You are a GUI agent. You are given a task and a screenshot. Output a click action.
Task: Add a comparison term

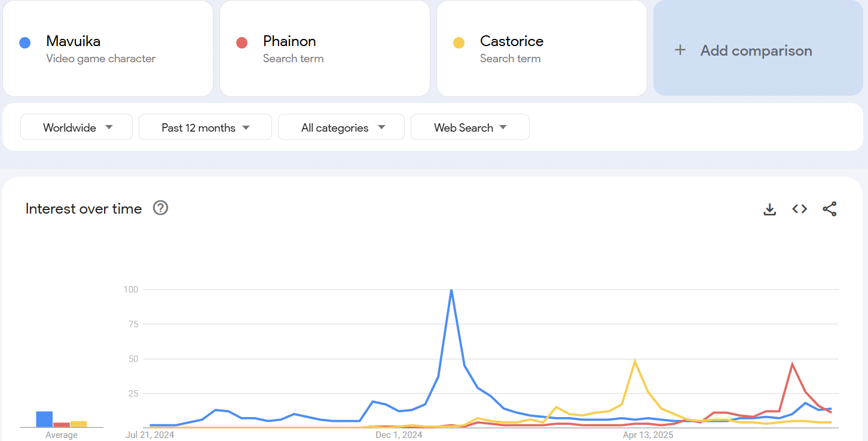click(758, 48)
